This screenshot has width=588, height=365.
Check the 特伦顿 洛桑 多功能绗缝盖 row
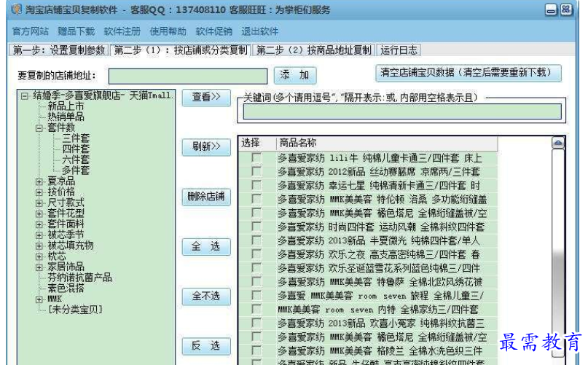tap(257, 199)
